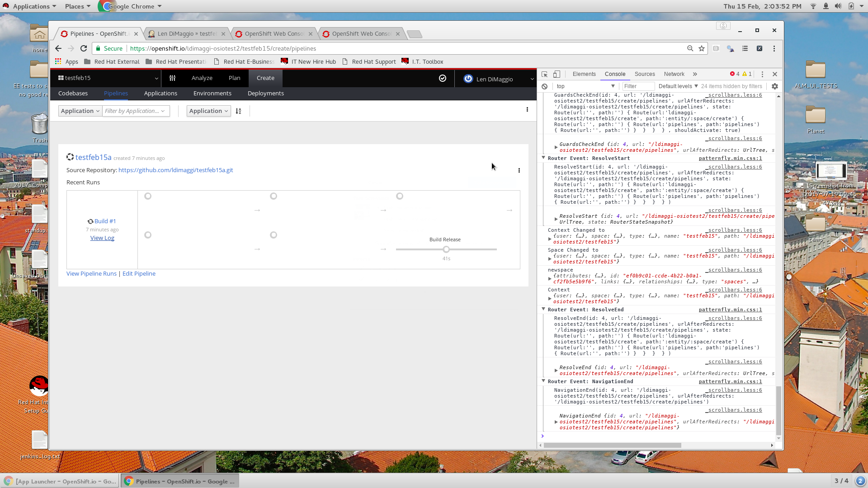Image resolution: width=868 pixels, height=488 pixels.
Task: Click the Chrome address bar URL
Action: [223, 48]
